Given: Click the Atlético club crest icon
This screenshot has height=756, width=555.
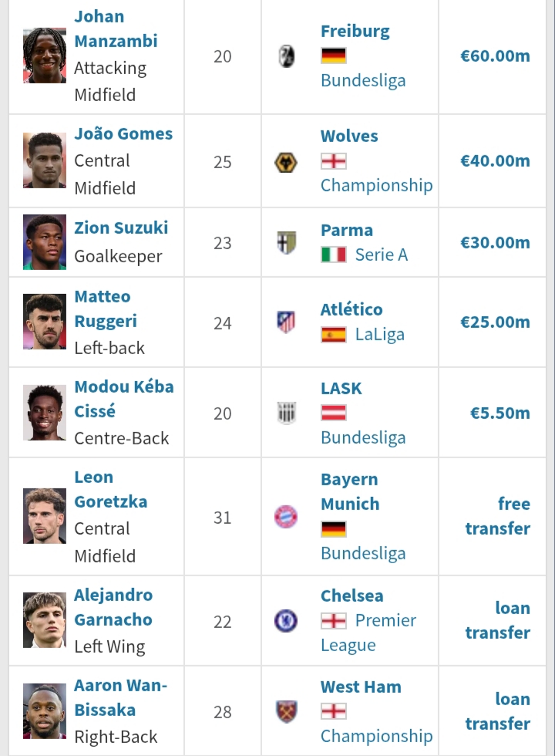Looking at the screenshot, I should tap(286, 322).
